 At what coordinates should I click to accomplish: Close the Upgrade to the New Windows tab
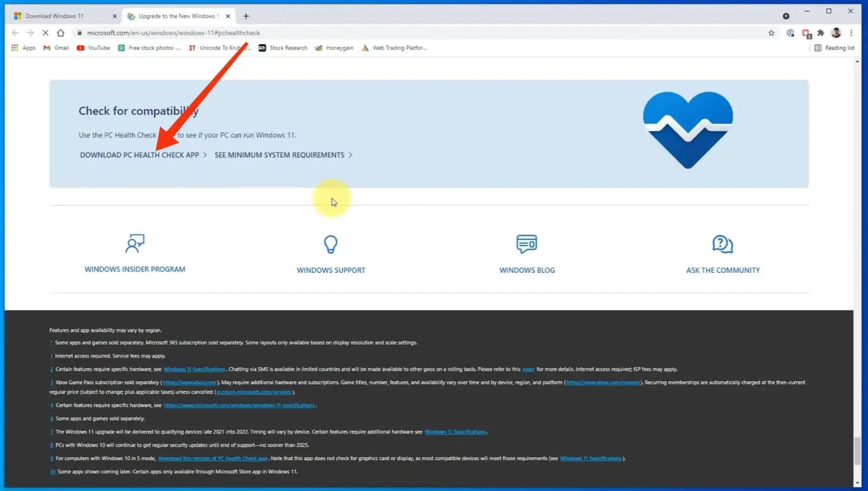228,16
